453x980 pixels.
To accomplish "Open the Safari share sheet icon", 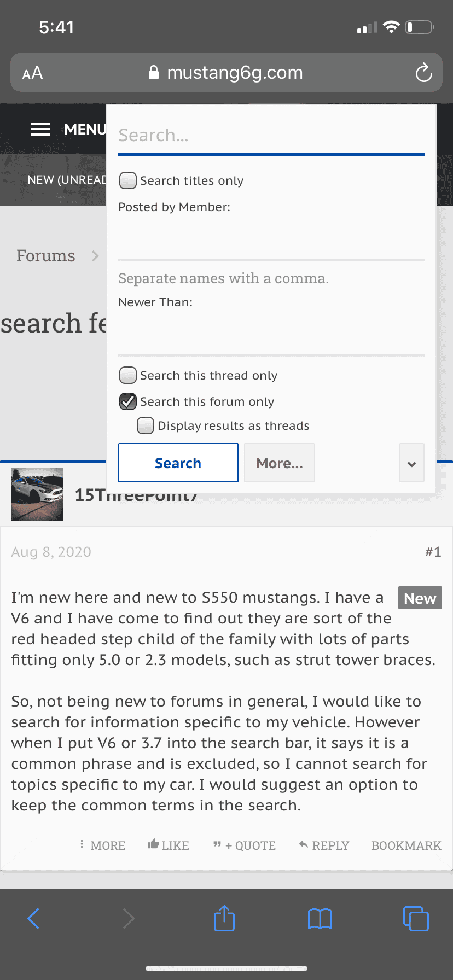I will [x=224, y=918].
